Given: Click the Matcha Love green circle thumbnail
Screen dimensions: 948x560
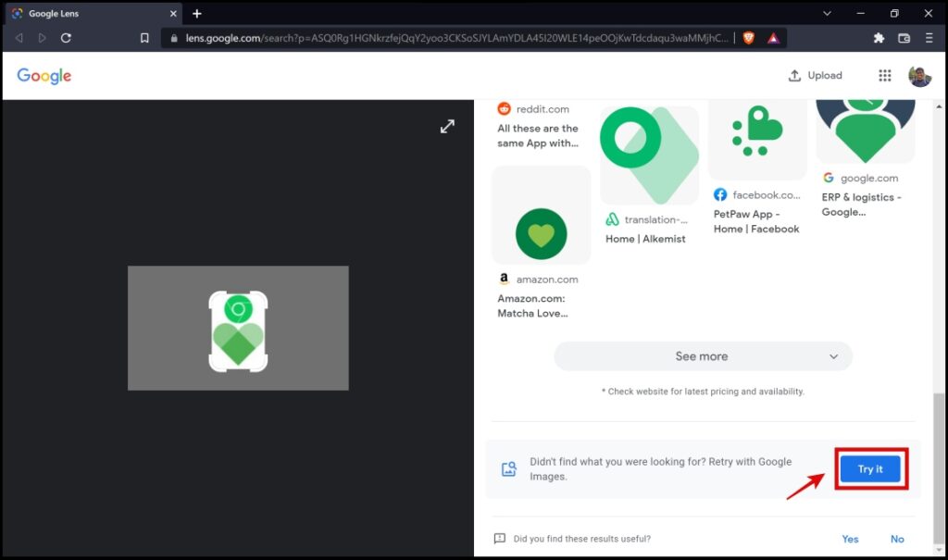Looking at the screenshot, I should (541, 216).
